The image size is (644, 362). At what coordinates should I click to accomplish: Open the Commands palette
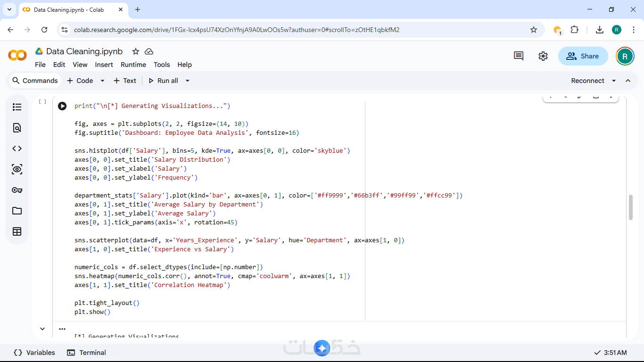pos(35,81)
